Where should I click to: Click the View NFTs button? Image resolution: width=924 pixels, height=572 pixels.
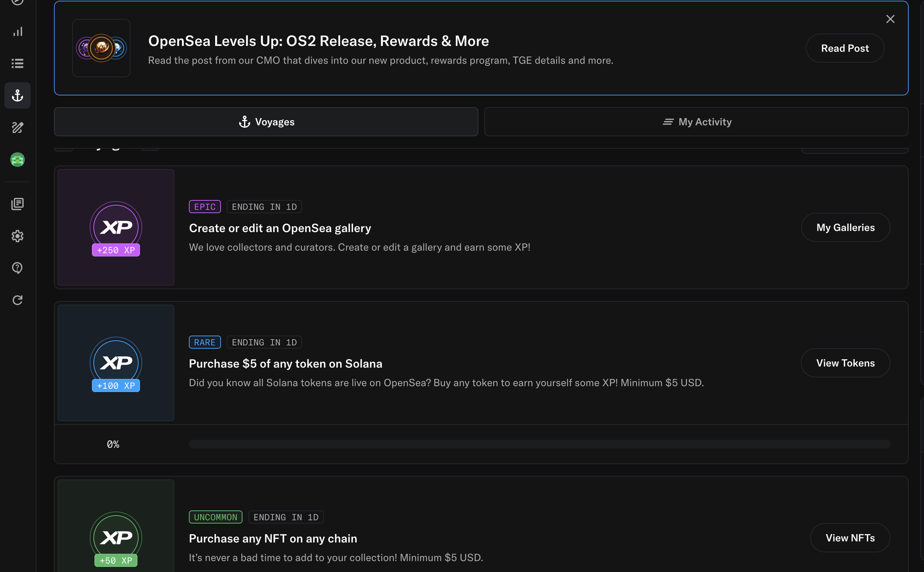[x=850, y=538]
